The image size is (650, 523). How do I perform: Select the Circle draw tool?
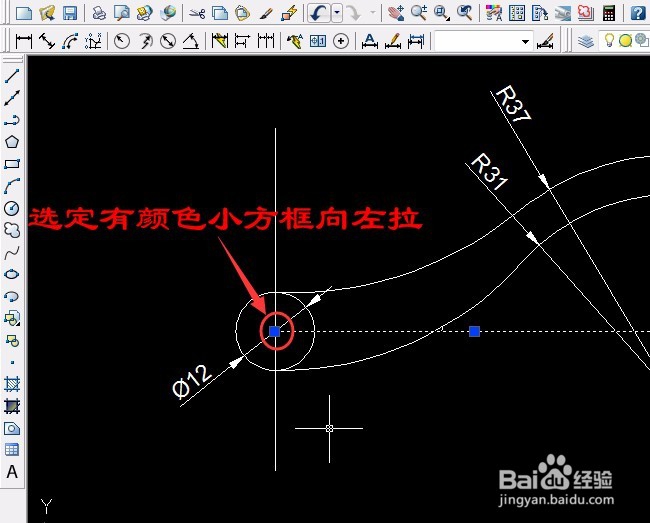pos(12,208)
